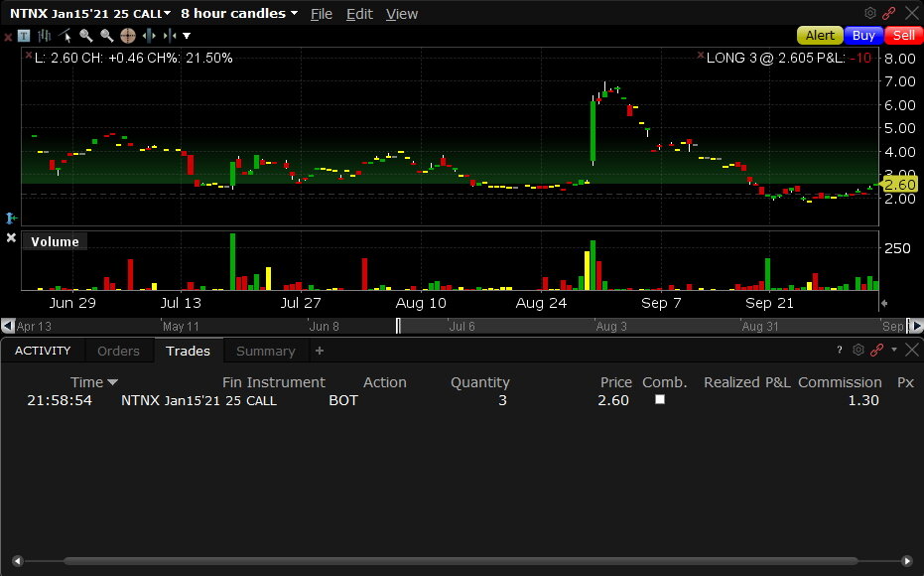The image size is (924, 576).
Task: Select the text annotation T tool
Action: 24,36
